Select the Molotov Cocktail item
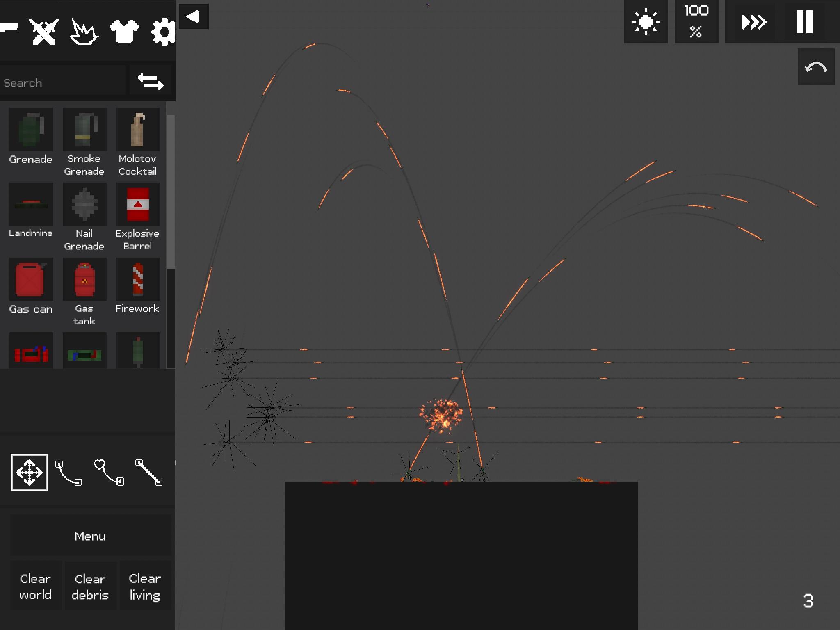Image resolution: width=840 pixels, height=630 pixels. pos(138,142)
